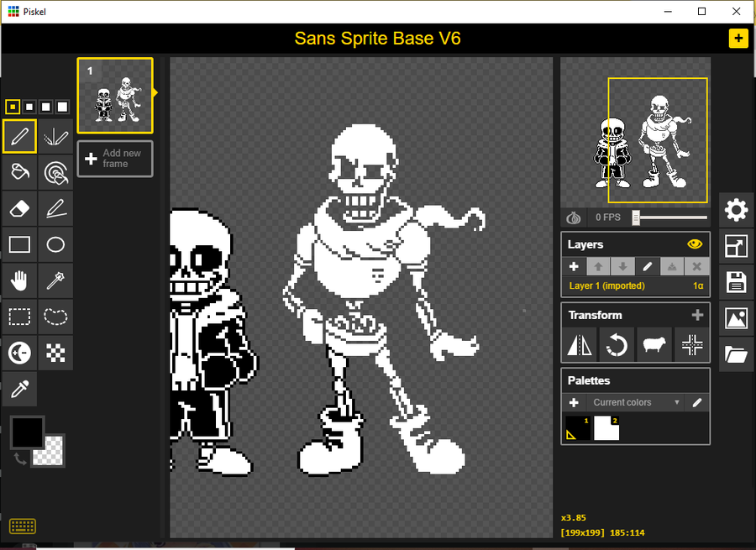Image resolution: width=756 pixels, height=550 pixels.
Task: Open the Preferences gear icon
Action: (x=736, y=210)
